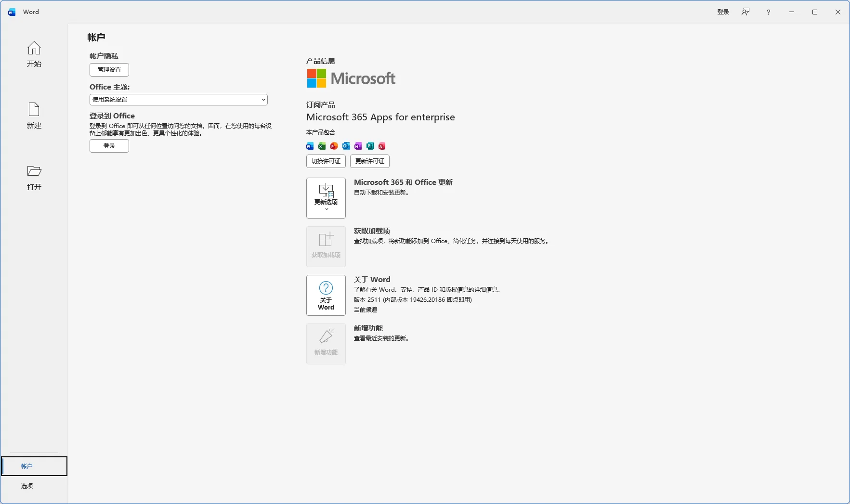Open 选项 (Options) from the sidebar
The width and height of the screenshot is (850, 504).
point(27,486)
